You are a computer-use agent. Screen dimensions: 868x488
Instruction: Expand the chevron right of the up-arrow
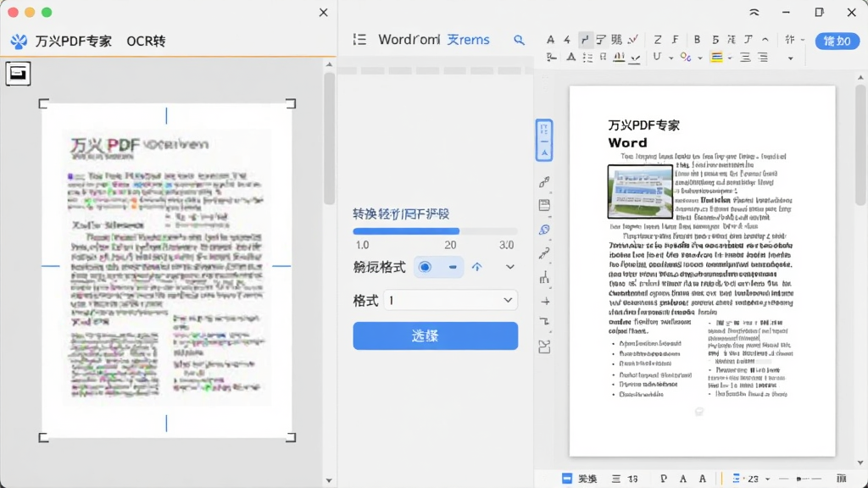click(x=509, y=267)
